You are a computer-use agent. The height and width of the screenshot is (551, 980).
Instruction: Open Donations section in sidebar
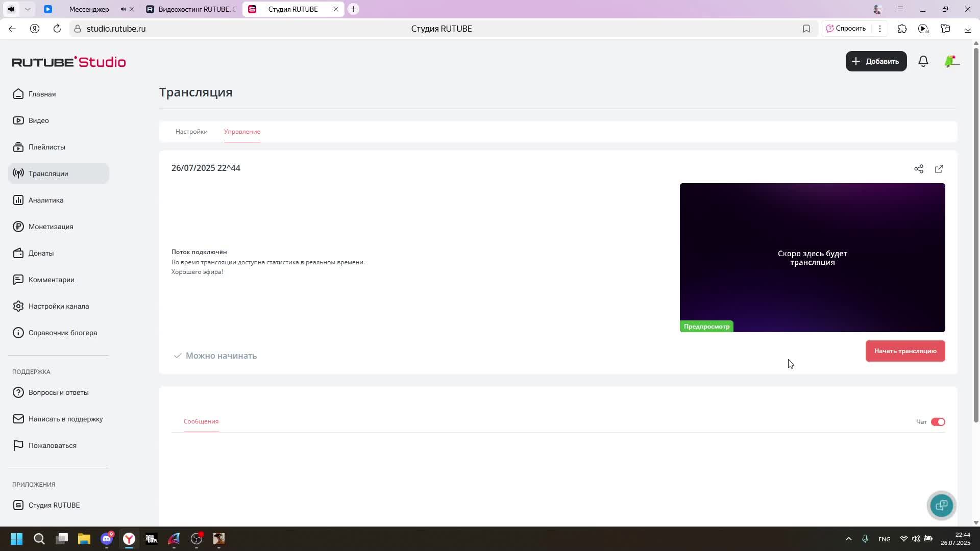pyautogui.click(x=41, y=253)
